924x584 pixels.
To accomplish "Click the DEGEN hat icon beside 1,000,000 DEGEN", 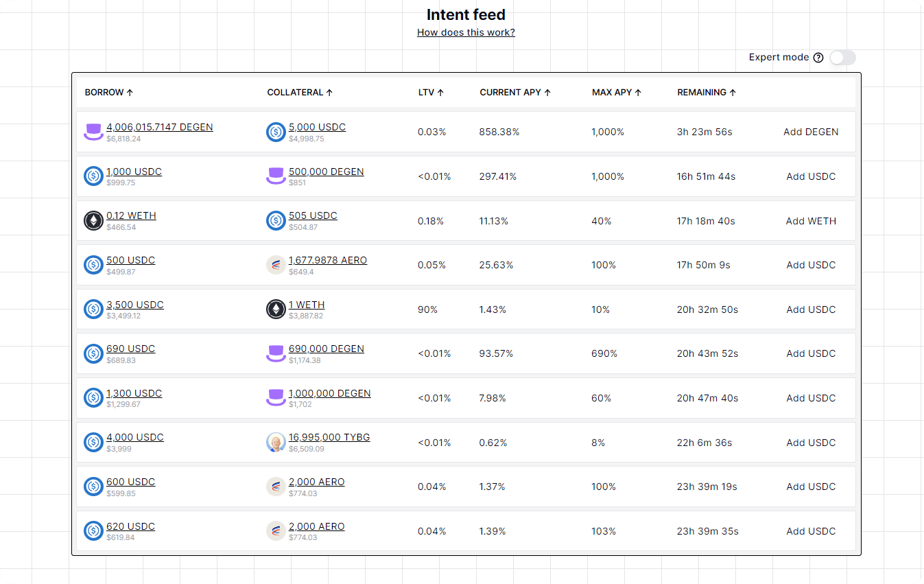I will click(x=276, y=398).
